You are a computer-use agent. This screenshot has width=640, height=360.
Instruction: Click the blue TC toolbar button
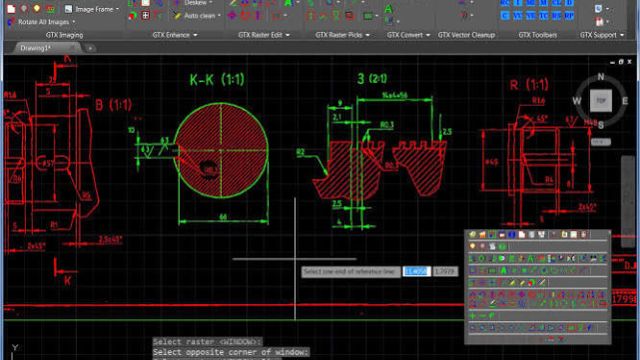(x=544, y=16)
